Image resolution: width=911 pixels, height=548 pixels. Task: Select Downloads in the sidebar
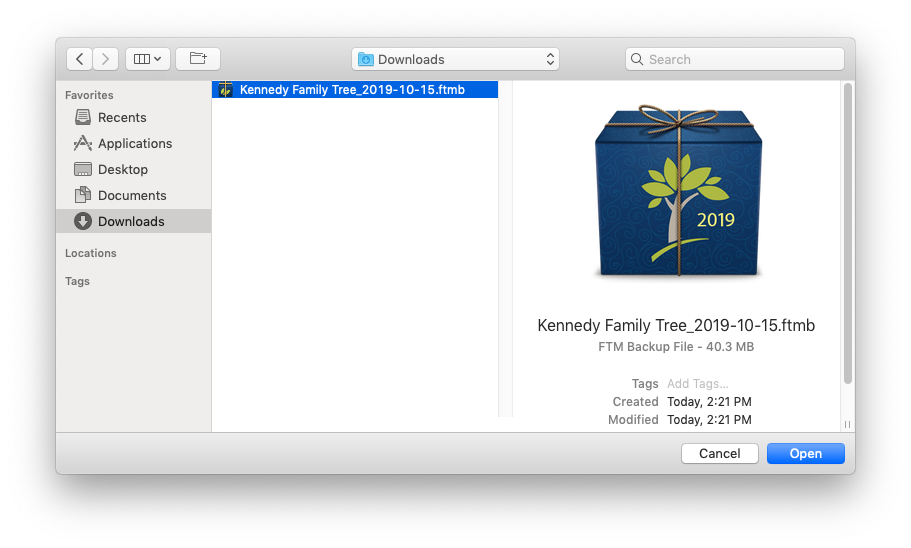click(x=134, y=221)
